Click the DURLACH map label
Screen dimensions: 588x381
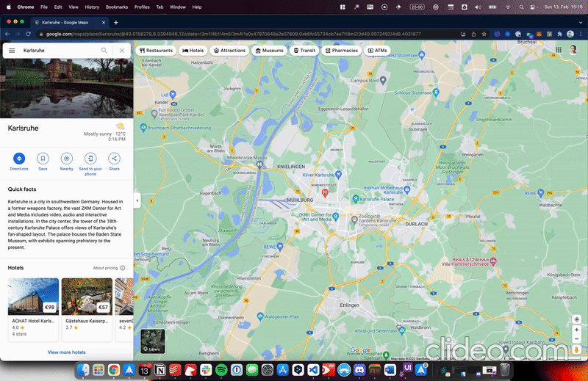(416, 224)
